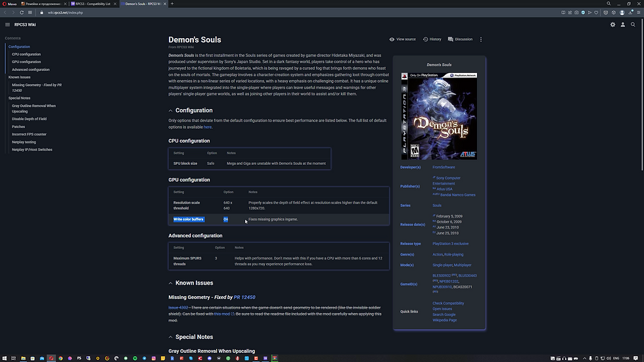Collapse the Special Notes section chevron

pos(170,337)
